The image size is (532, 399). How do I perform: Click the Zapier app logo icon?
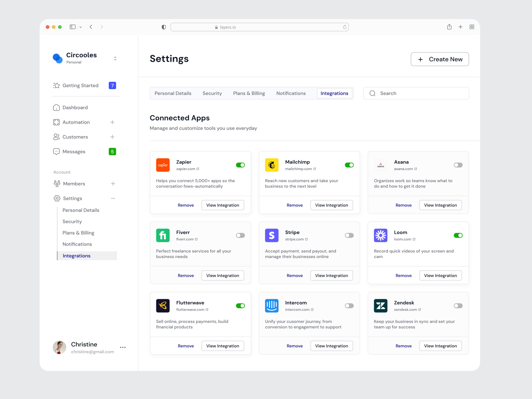[163, 165]
